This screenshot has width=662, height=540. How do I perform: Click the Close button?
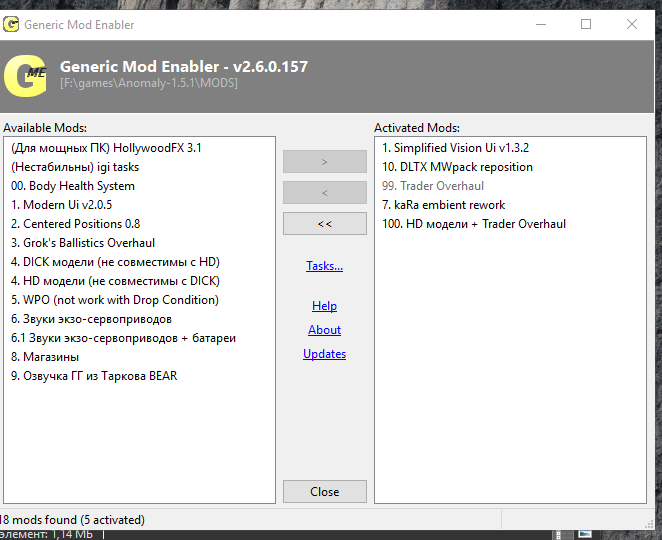(325, 491)
